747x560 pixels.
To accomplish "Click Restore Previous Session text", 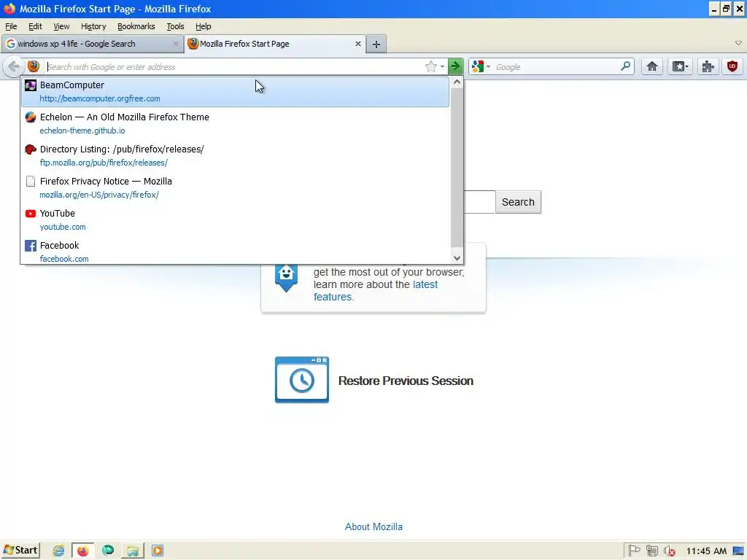I will [406, 381].
